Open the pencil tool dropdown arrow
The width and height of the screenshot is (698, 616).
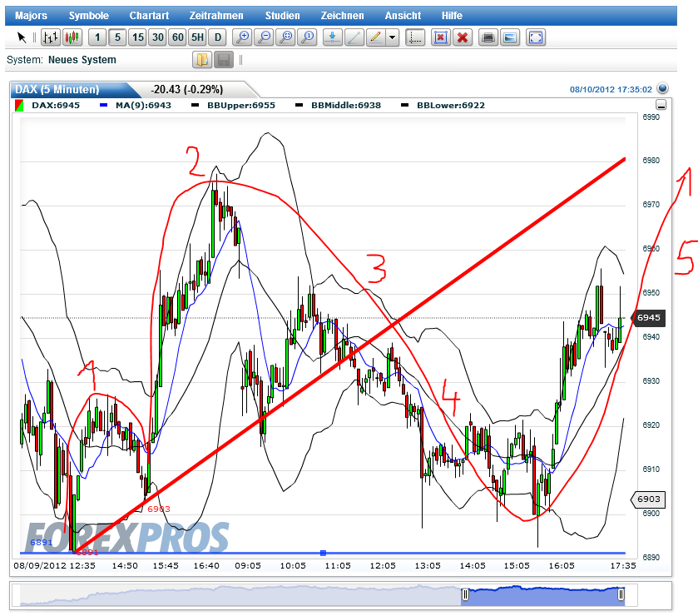[392, 37]
